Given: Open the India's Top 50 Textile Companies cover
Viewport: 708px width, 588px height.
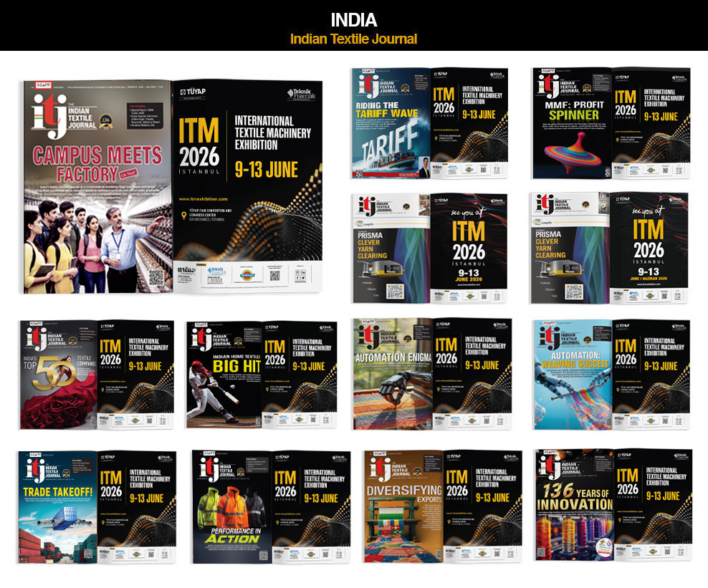Looking at the screenshot, I should [x=57, y=375].
